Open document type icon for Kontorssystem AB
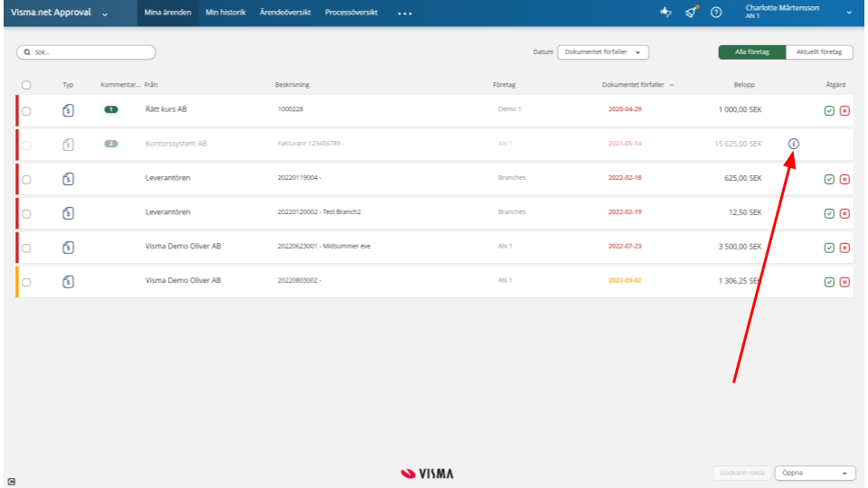This screenshot has height=488, width=868. 68,145
